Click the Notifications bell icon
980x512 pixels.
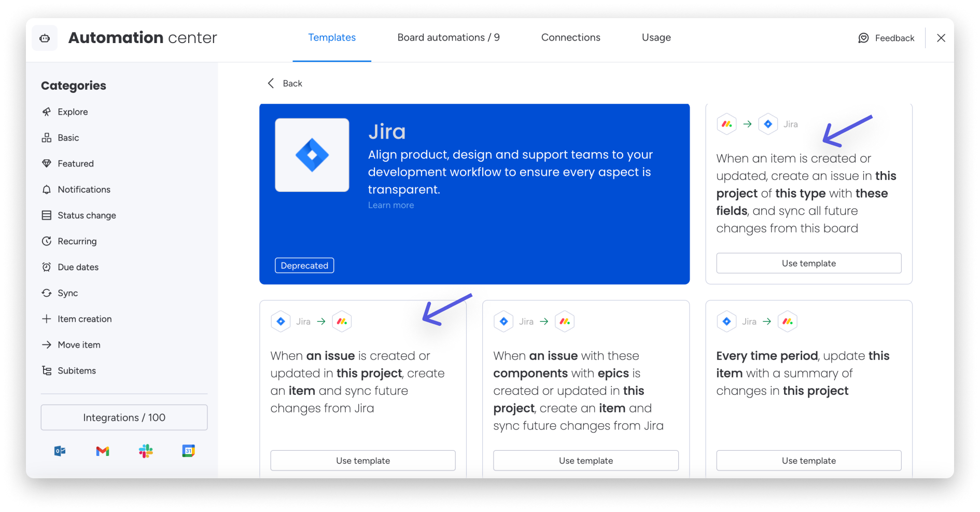[x=47, y=189]
